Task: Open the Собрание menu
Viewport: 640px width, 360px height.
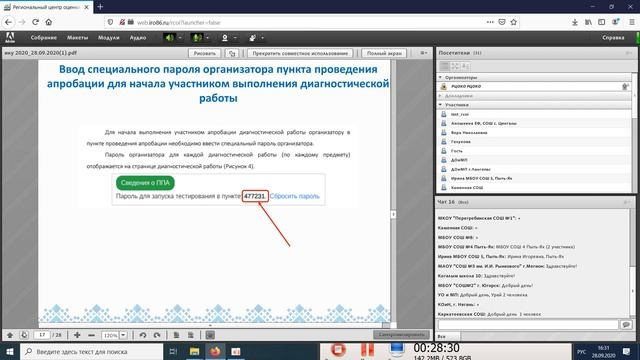Action: coord(44,38)
